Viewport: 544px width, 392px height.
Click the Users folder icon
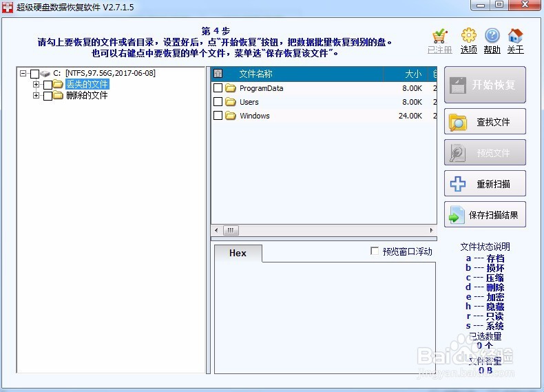pyautogui.click(x=231, y=102)
